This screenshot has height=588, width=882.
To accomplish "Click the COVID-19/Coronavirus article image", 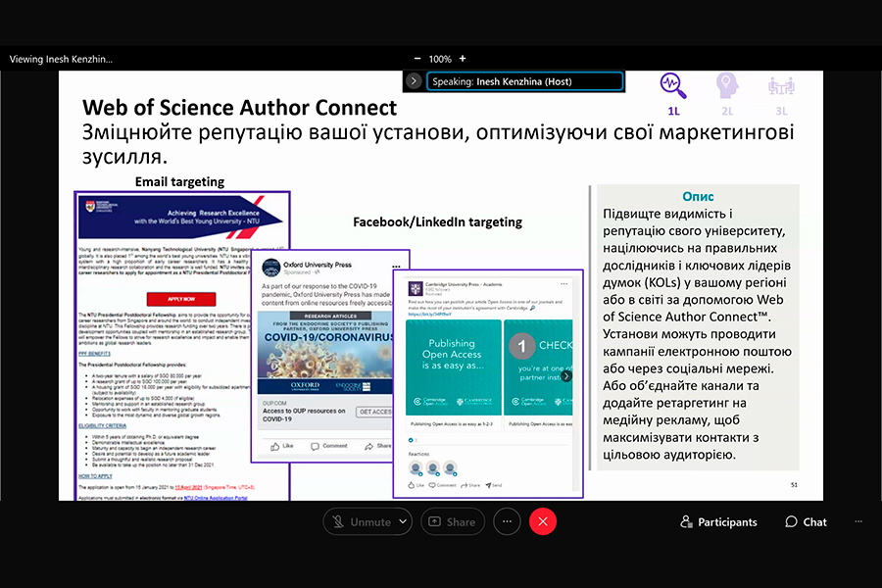I will (x=325, y=352).
